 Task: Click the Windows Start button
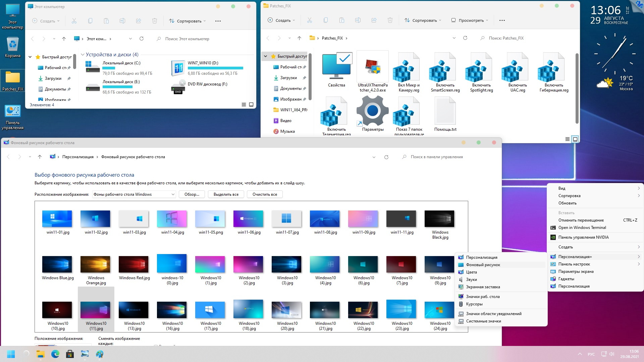pyautogui.click(x=11, y=354)
